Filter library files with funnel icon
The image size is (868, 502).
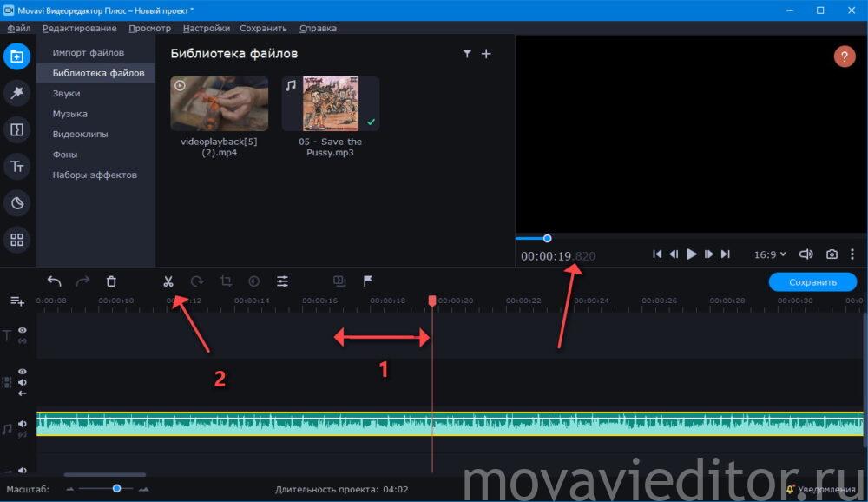[467, 53]
